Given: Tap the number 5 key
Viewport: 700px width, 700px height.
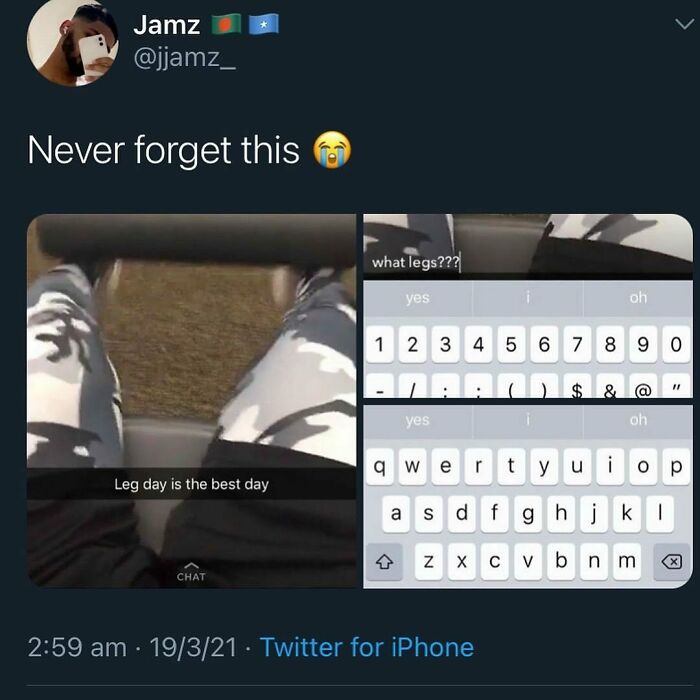Looking at the screenshot, I should click(x=511, y=344).
